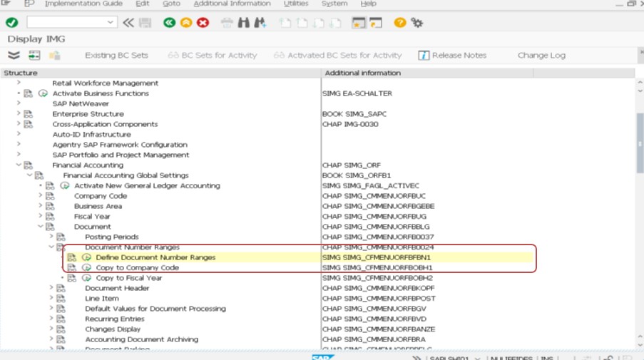Select Recurring Entries tree item

pos(115,319)
